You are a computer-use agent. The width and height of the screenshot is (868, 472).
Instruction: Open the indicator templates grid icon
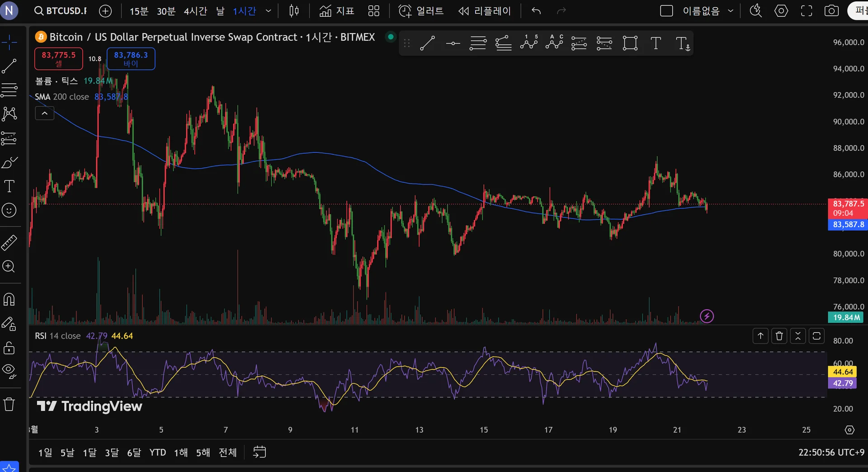[x=374, y=11]
